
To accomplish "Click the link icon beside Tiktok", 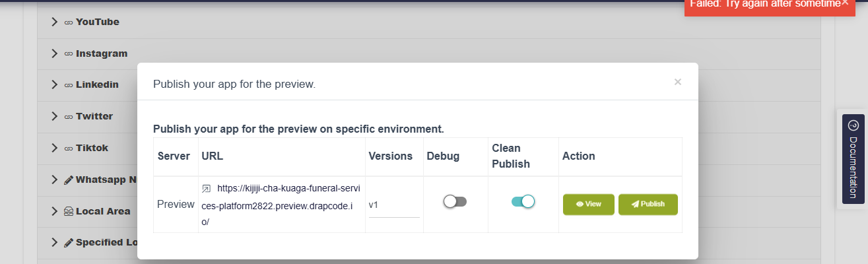I will tap(68, 148).
